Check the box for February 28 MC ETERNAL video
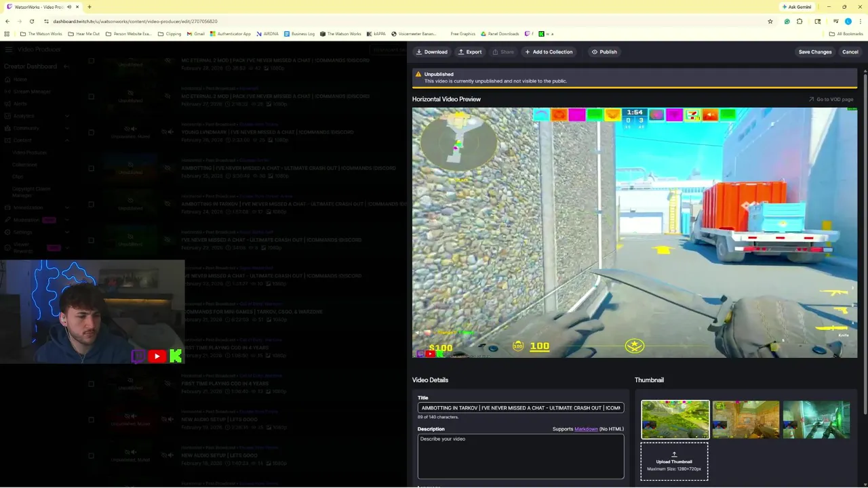 pos(91,60)
